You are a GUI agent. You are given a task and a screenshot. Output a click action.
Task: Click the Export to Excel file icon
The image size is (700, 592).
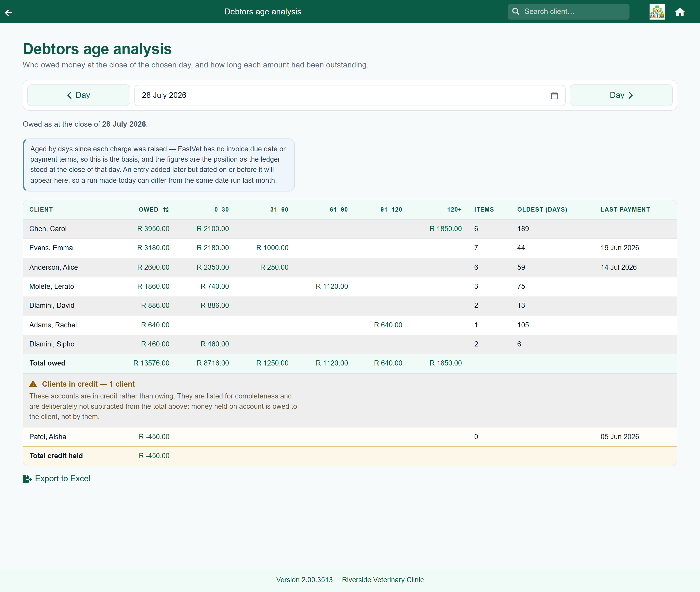[x=27, y=478]
